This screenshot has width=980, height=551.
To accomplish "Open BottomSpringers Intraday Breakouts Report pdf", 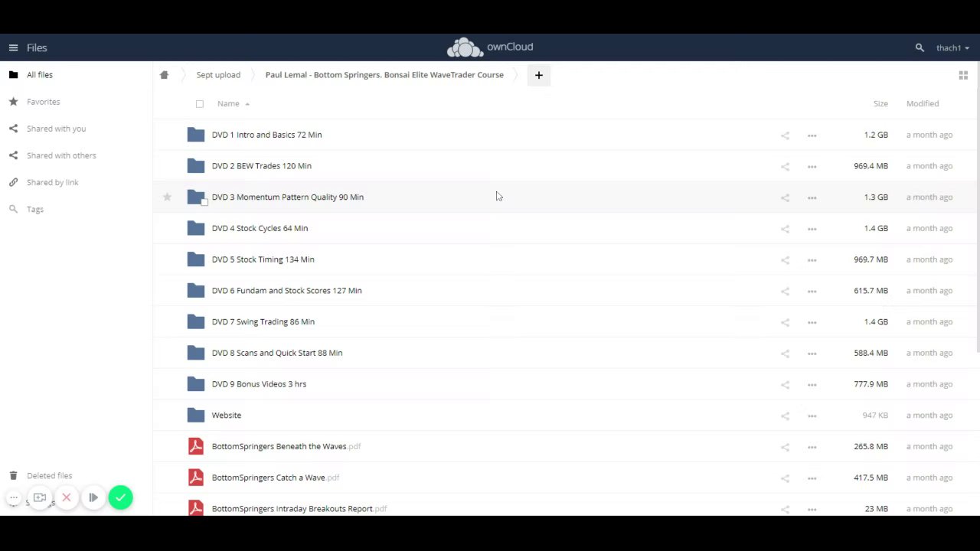I will coord(299,509).
